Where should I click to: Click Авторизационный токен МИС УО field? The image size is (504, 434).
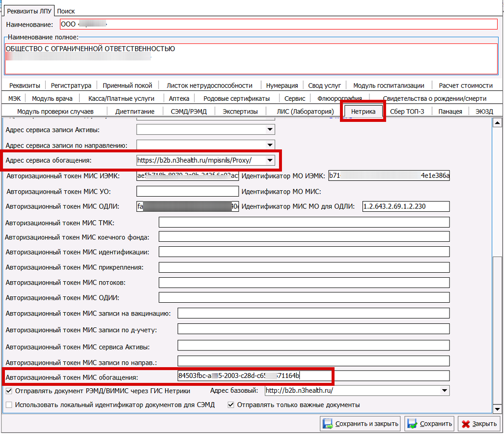coord(187,191)
